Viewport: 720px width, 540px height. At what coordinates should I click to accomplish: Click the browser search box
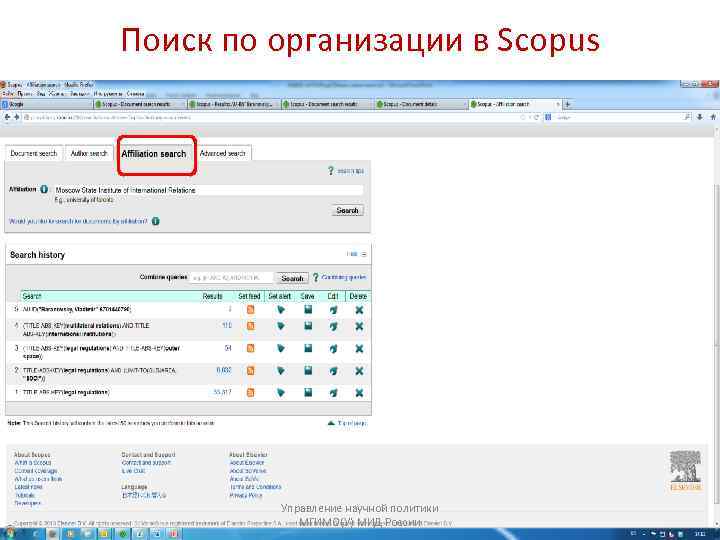point(620,118)
